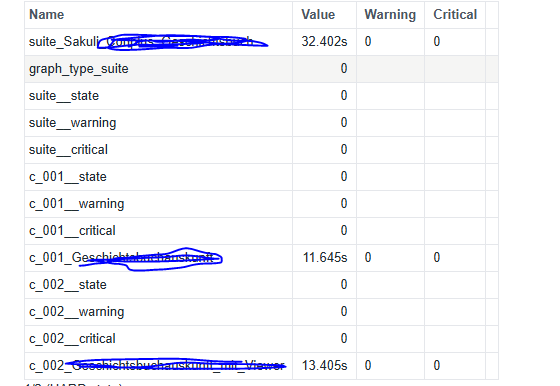Image resolution: width=560 pixels, height=386 pixels.
Task: Click the Warning column header
Action: click(x=390, y=15)
